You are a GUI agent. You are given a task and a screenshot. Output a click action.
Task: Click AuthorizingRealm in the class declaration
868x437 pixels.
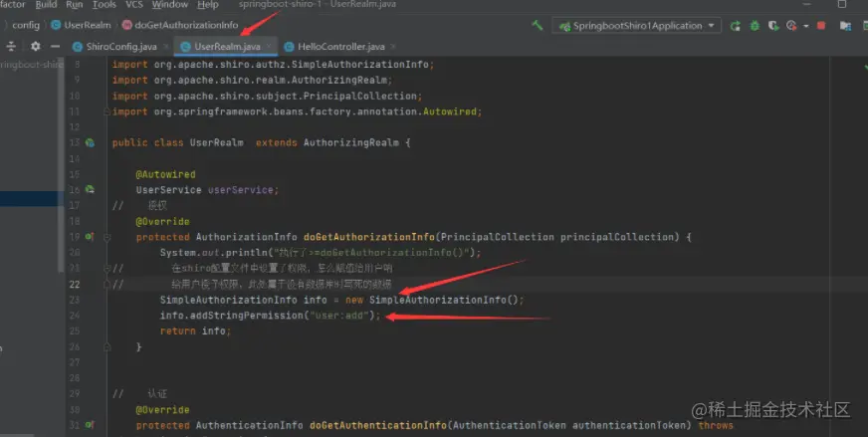351,143
